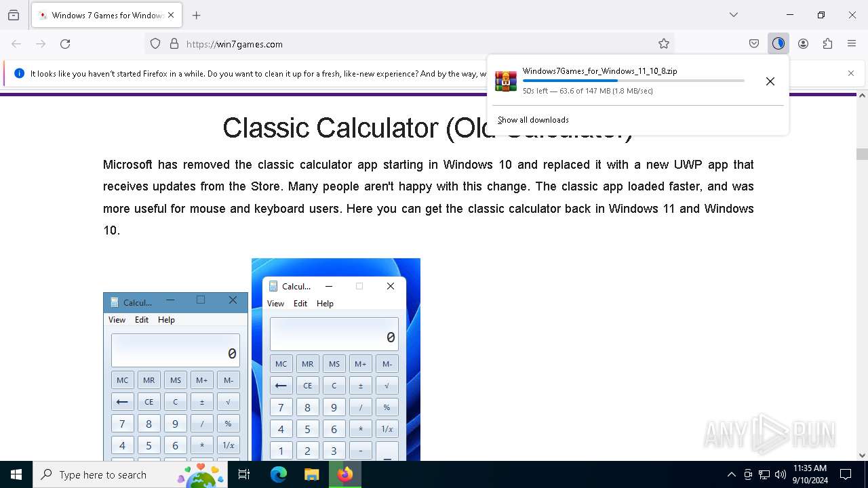Open Firefox account menu
This screenshot has height=488, width=868.
pyautogui.click(x=803, y=43)
